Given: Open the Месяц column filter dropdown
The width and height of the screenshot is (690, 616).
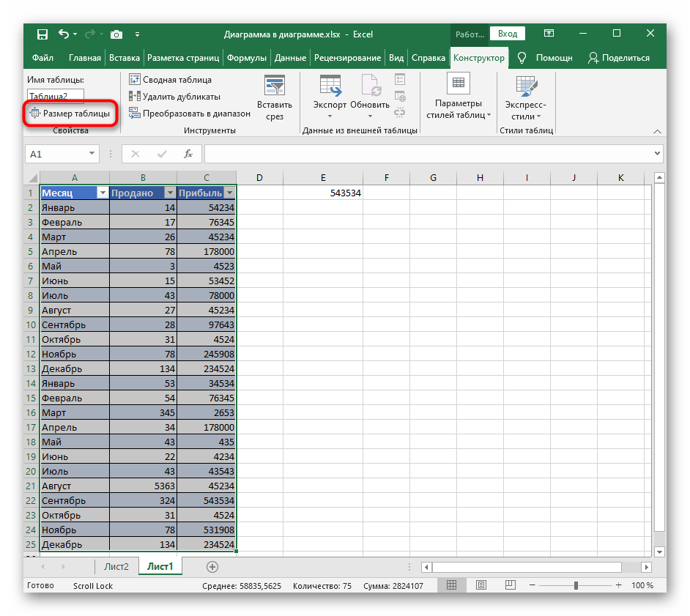Looking at the screenshot, I should coord(102,193).
